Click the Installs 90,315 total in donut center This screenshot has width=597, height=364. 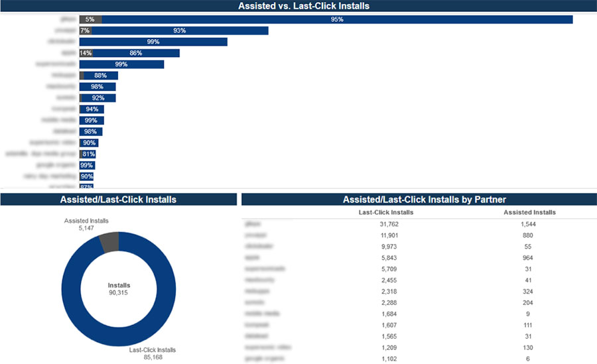pyautogui.click(x=118, y=288)
